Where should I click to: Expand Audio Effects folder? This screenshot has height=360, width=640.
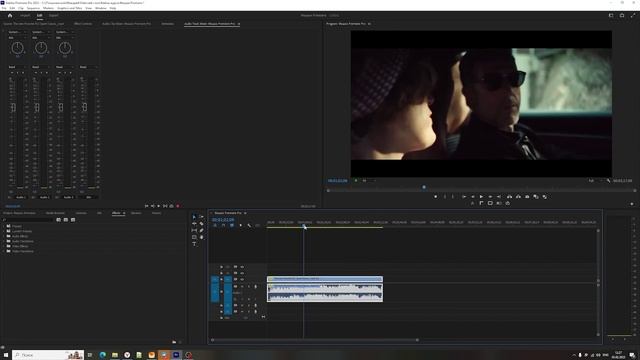point(4,236)
